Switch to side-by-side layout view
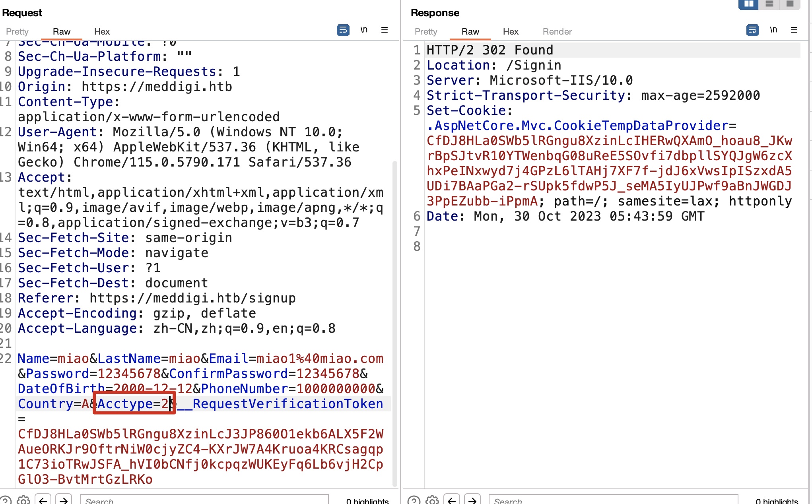This screenshot has width=812, height=504. tap(748, 4)
